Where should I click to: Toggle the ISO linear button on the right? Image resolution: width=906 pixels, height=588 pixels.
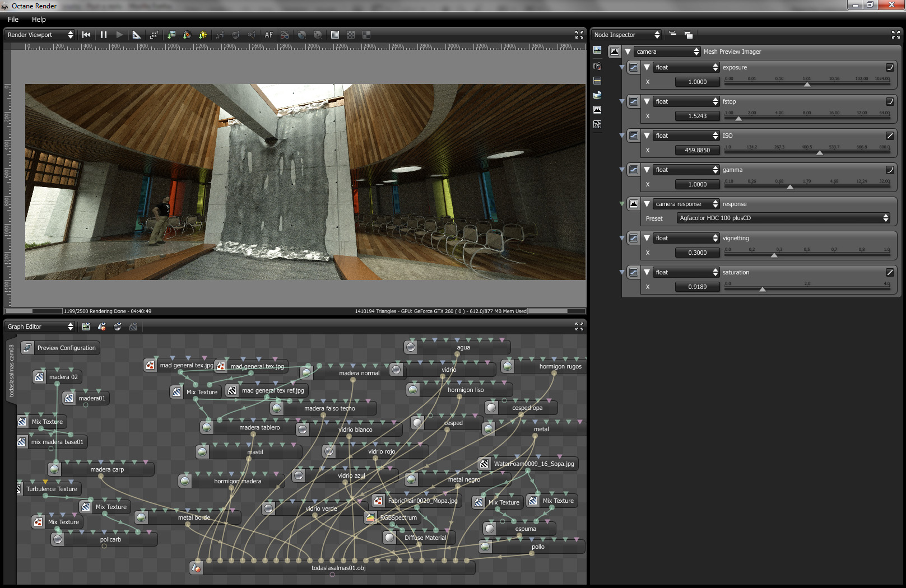889,136
